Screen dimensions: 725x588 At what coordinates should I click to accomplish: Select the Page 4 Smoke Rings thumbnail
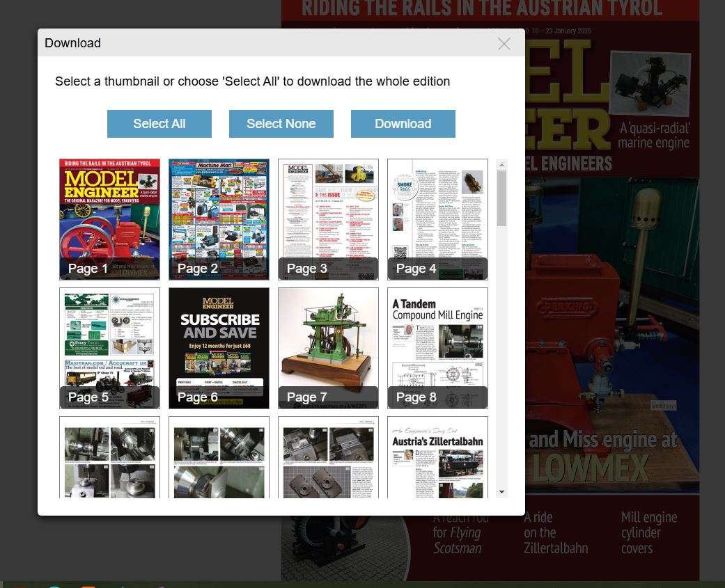437,219
